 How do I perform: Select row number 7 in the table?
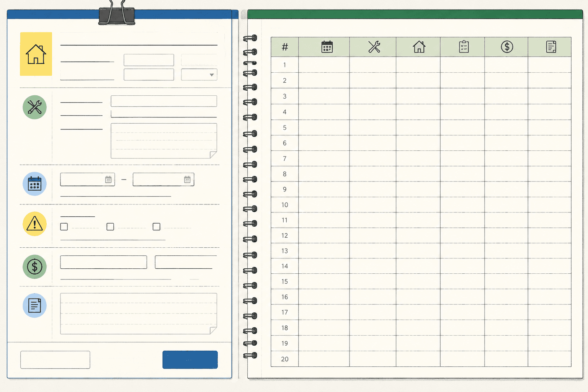tap(421, 158)
